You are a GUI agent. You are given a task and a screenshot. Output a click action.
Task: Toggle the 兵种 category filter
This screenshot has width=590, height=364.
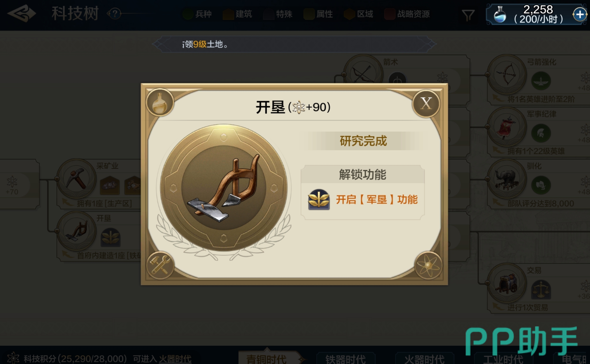197,14
